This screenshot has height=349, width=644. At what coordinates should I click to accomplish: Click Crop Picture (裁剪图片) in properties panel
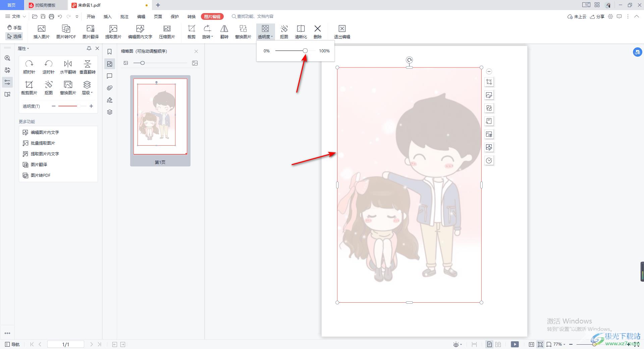29,88
